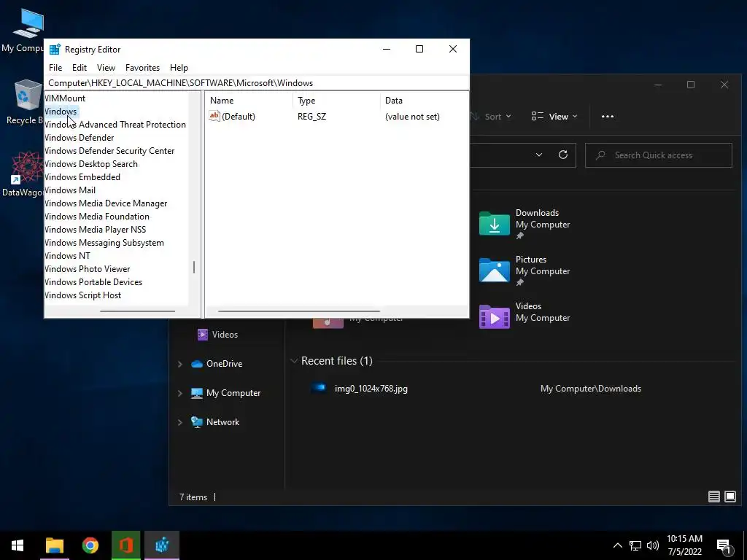The width and height of the screenshot is (747, 560).
Task: Select the Windows Defender key
Action: (x=79, y=138)
